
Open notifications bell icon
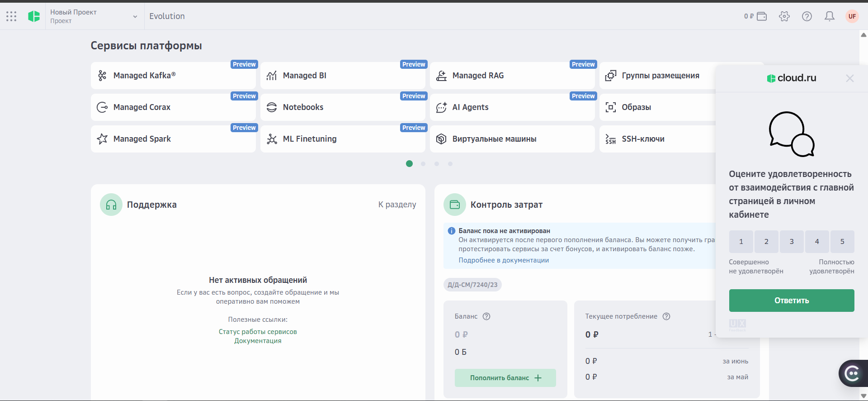[x=830, y=16]
